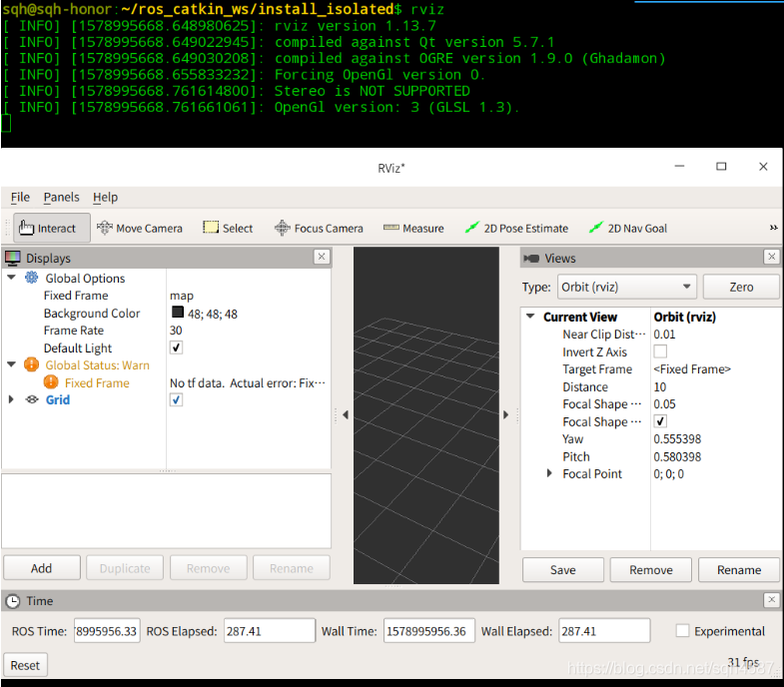Click the Remove display button
The height and width of the screenshot is (687, 784).
[209, 568]
